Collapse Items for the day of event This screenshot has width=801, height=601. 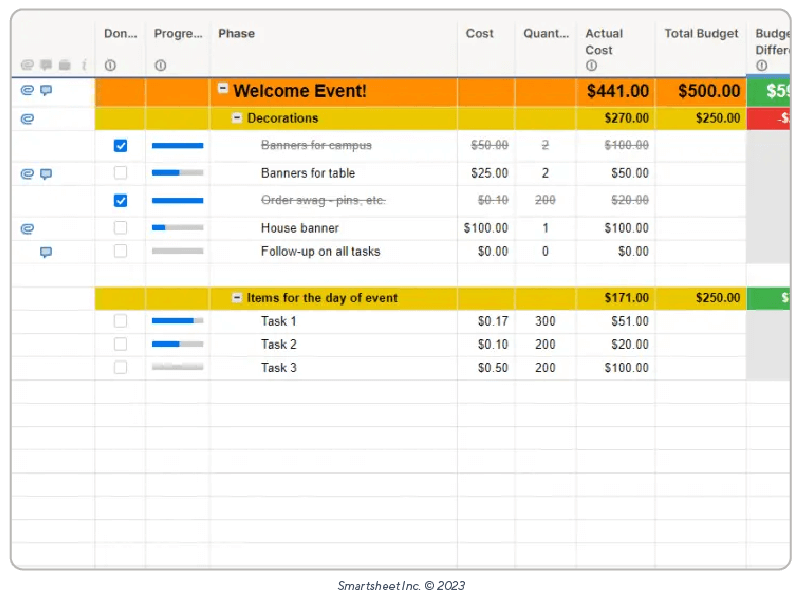[x=237, y=298]
